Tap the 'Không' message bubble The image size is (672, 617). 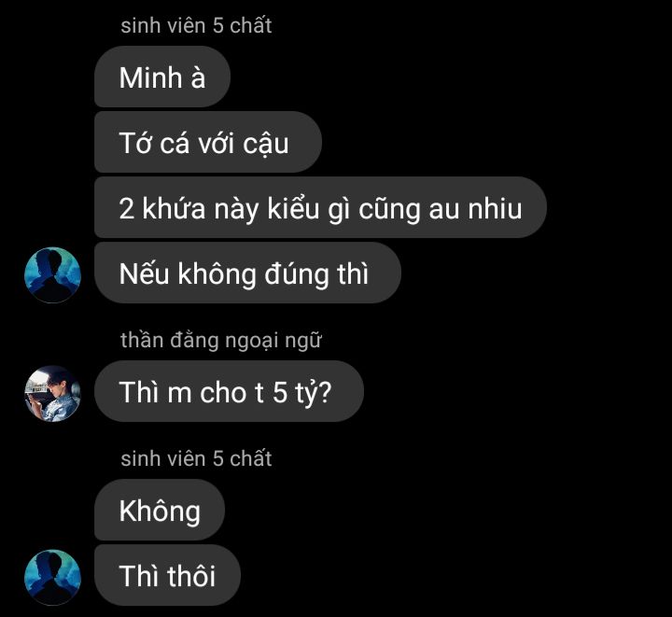coord(160,510)
